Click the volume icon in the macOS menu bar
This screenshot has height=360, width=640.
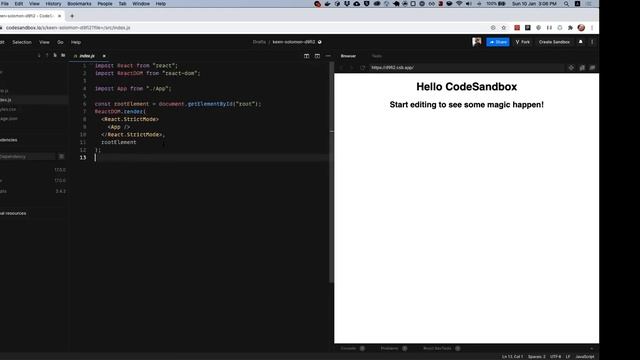pyautogui.click(x=469, y=4)
